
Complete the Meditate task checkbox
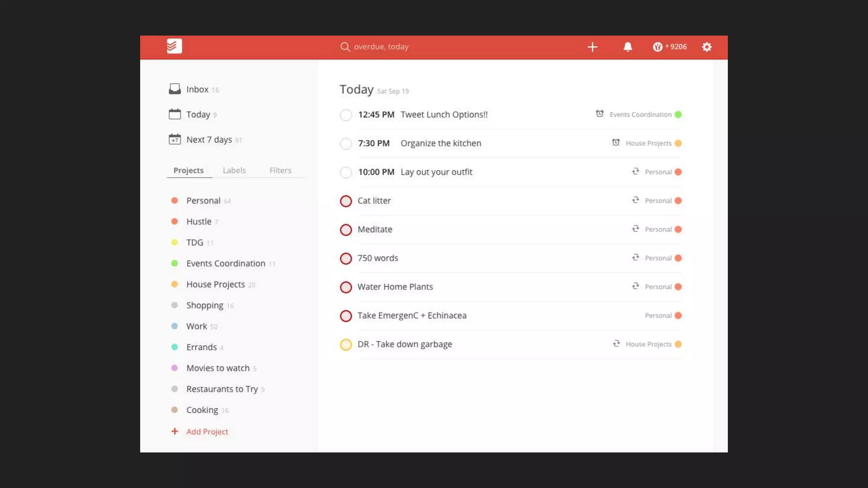(346, 230)
